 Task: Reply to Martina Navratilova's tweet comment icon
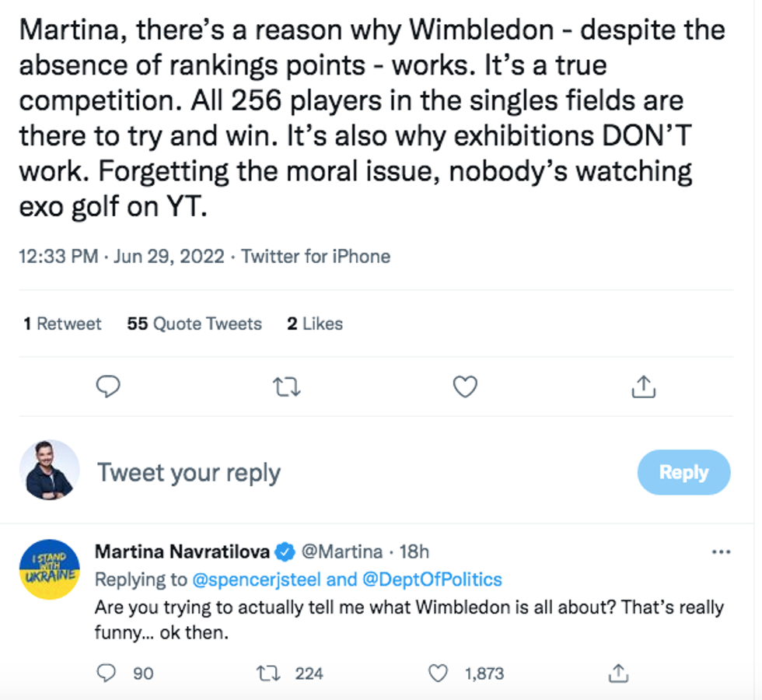tap(108, 673)
